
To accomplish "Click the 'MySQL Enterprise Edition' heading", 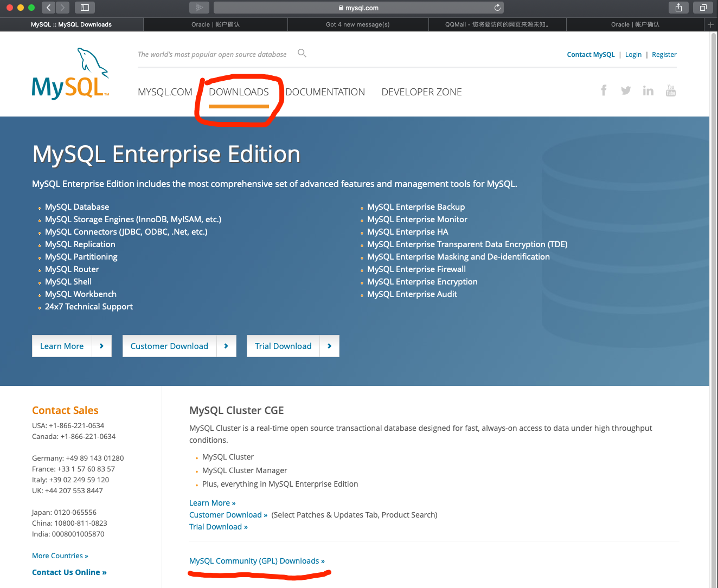I will pos(166,154).
